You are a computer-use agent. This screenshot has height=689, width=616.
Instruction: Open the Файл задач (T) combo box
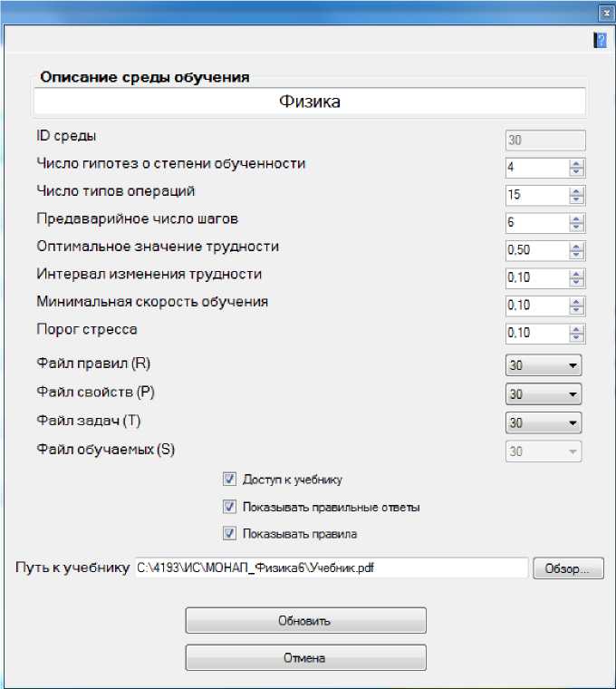(544, 422)
